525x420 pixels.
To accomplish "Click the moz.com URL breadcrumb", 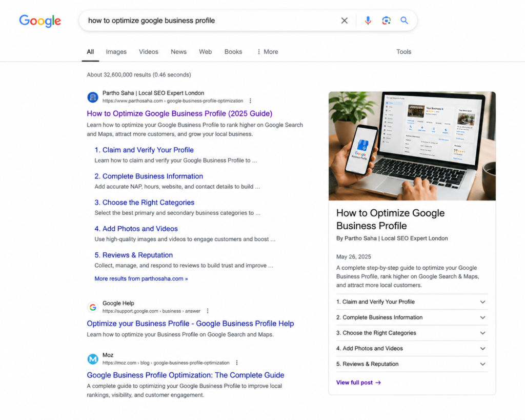I will coord(166,363).
